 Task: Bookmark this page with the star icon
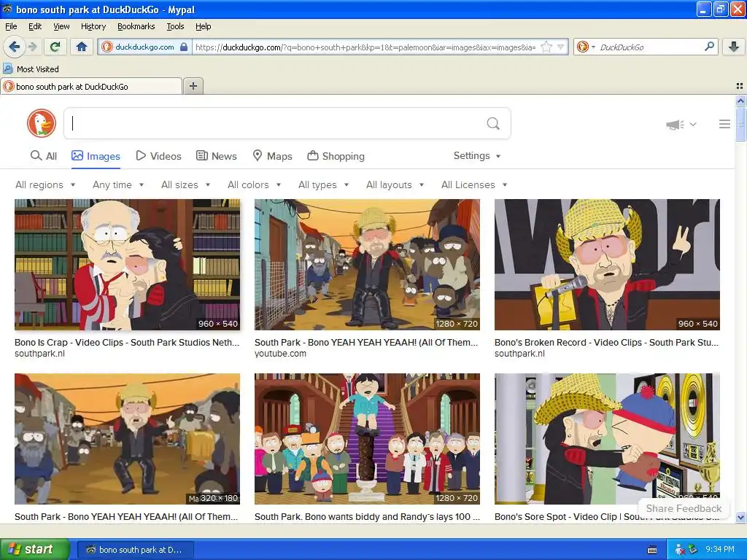(547, 47)
